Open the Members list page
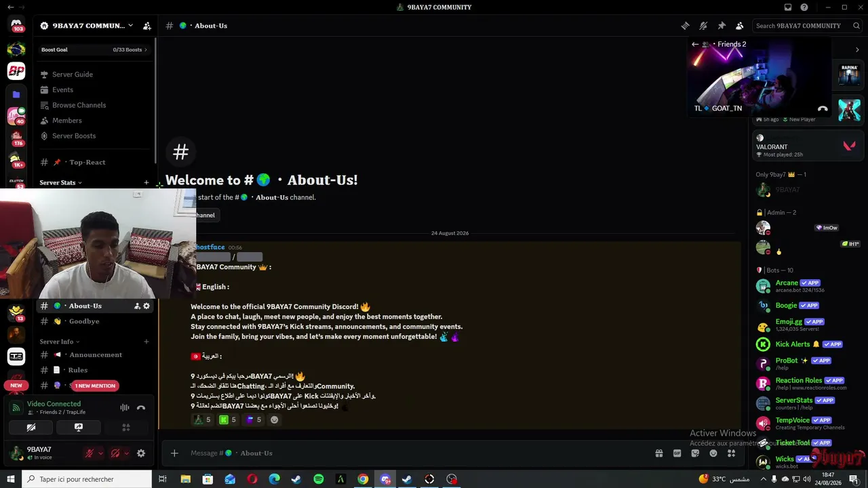 tap(94, 121)
